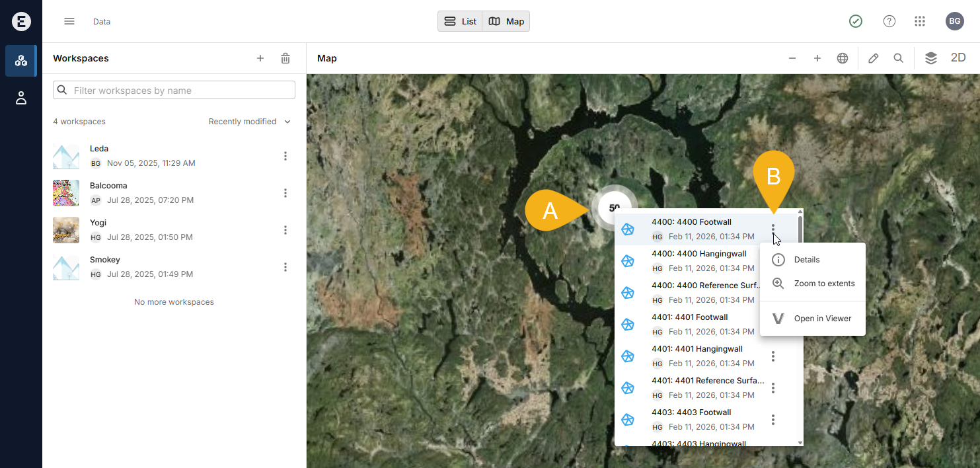The image size is (980, 468).
Task: Open the Balcooma workspace thumbnail
Action: click(66, 193)
